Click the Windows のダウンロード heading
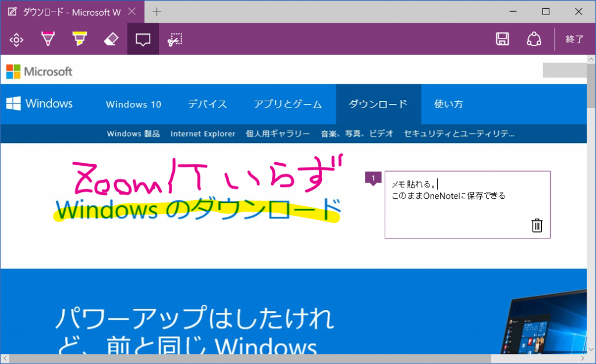596x364 pixels. (x=198, y=209)
